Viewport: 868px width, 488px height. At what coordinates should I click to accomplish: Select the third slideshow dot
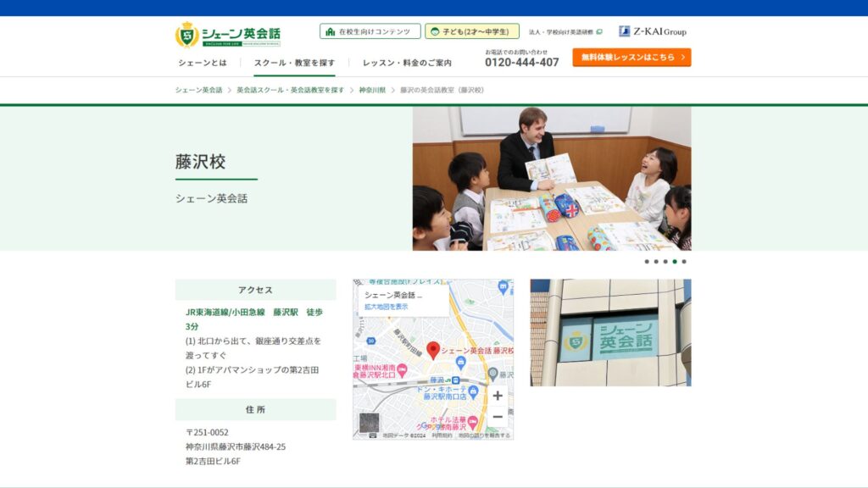[665, 262]
